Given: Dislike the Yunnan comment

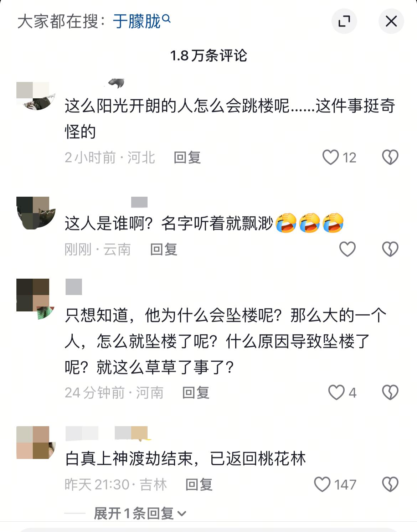Looking at the screenshot, I should click(390, 249).
